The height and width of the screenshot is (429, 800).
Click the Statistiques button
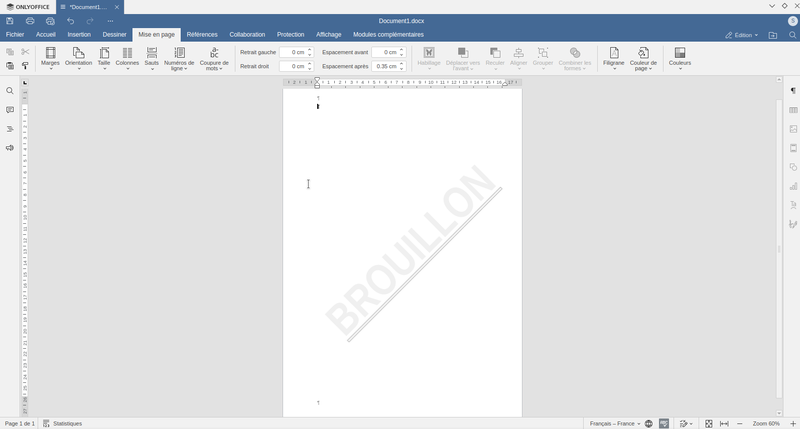[x=62, y=424]
